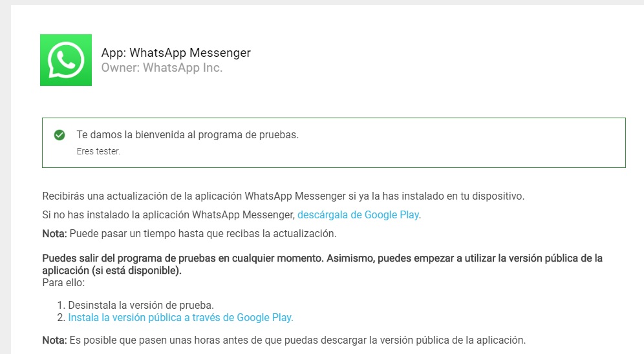Click 'Te damos la bienvenida al programa de pruebas.'
Viewport: 644px width, 354px height.
(x=188, y=135)
